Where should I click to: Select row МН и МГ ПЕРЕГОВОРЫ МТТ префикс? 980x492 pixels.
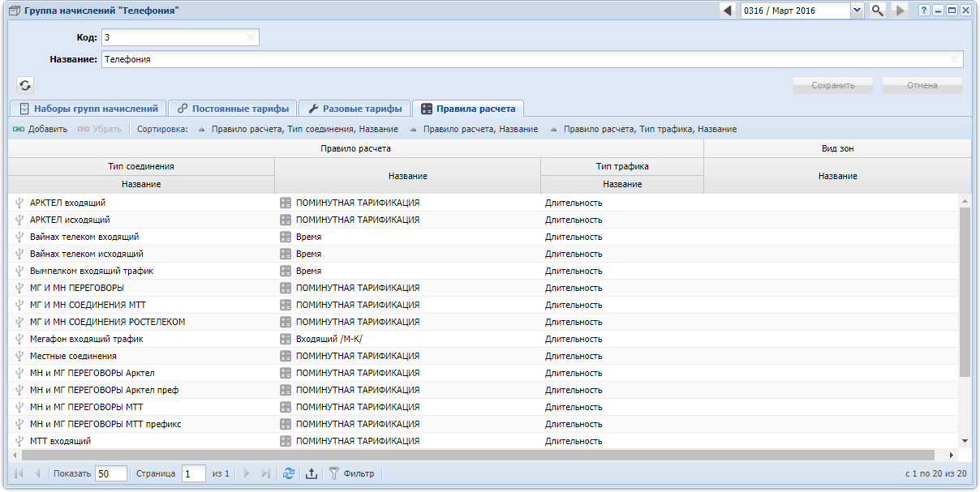(x=484, y=424)
